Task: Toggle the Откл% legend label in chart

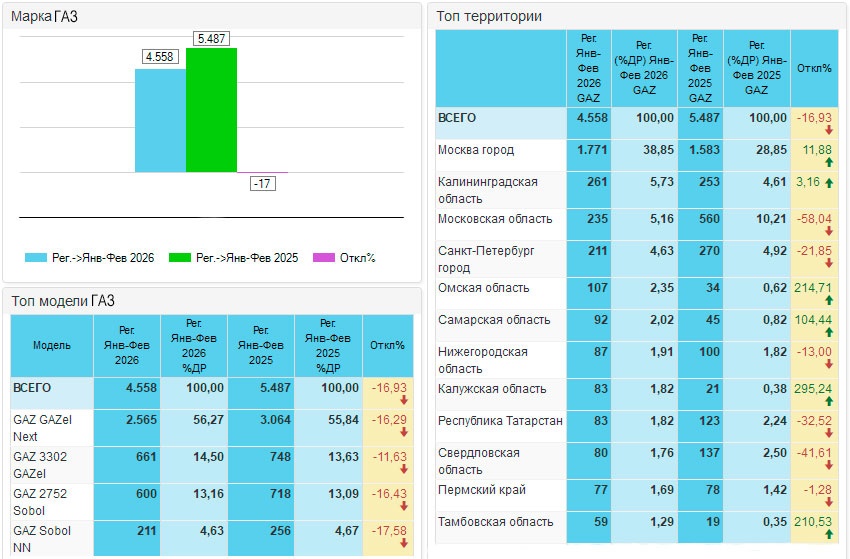Action: click(345, 258)
